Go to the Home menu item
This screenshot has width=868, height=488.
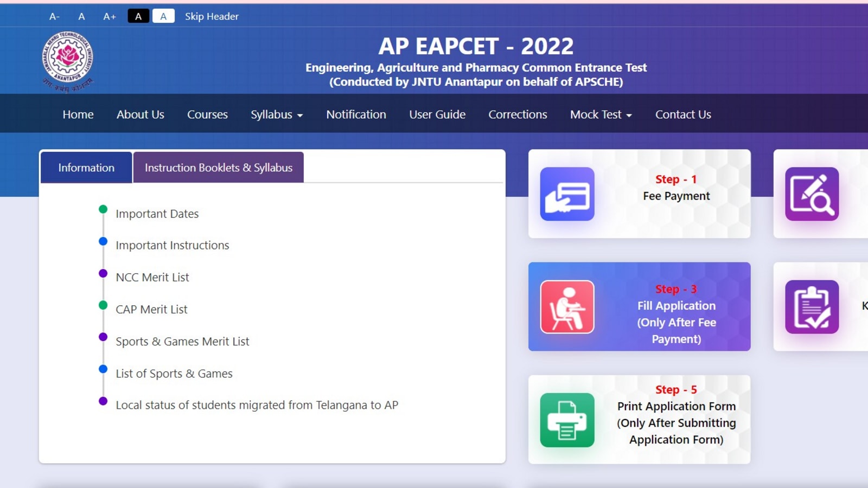78,114
